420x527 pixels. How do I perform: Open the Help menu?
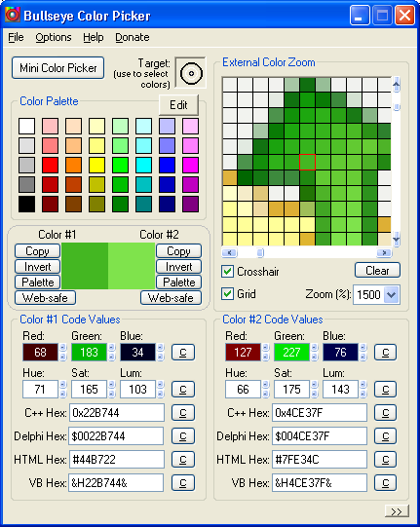[94, 37]
